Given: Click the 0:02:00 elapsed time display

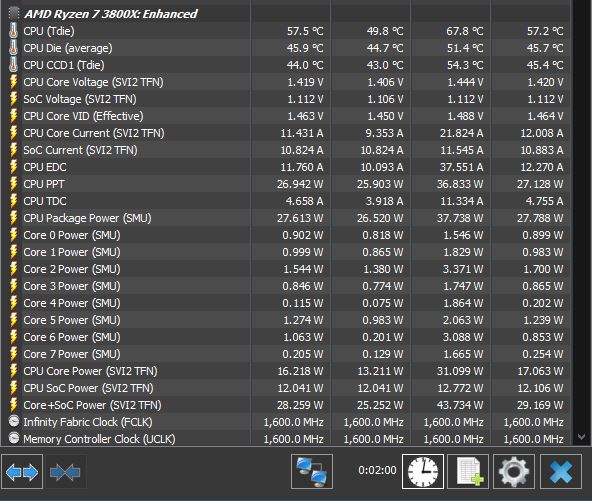Looking at the screenshot, I should pos(377,470).
